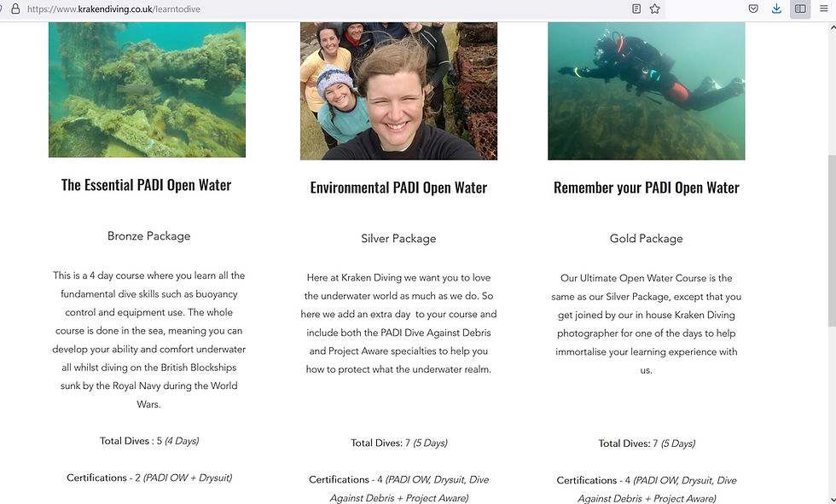
Task: Toggle the sidebar icon in toolbar
Action: click(800, 9)
